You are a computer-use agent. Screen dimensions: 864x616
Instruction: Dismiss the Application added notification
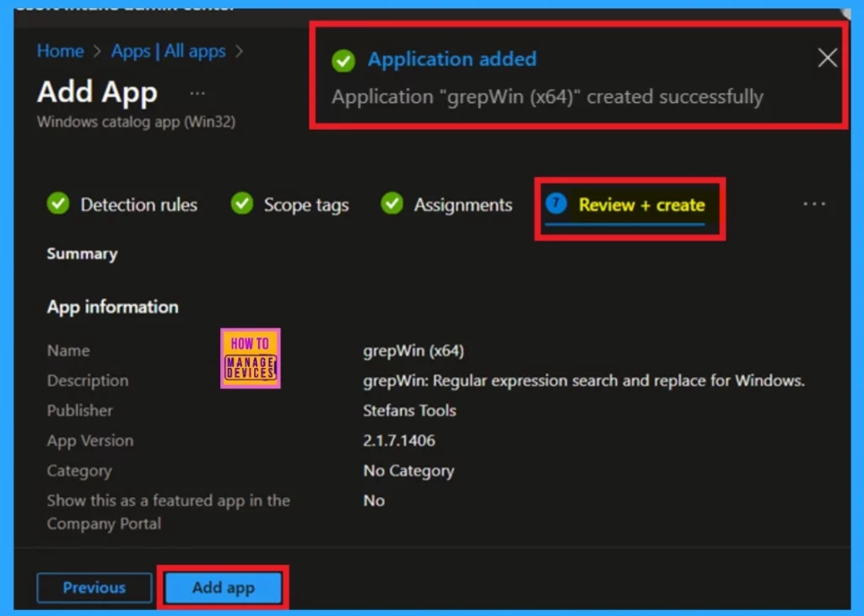pyautogui.click(x=827, y=58)
